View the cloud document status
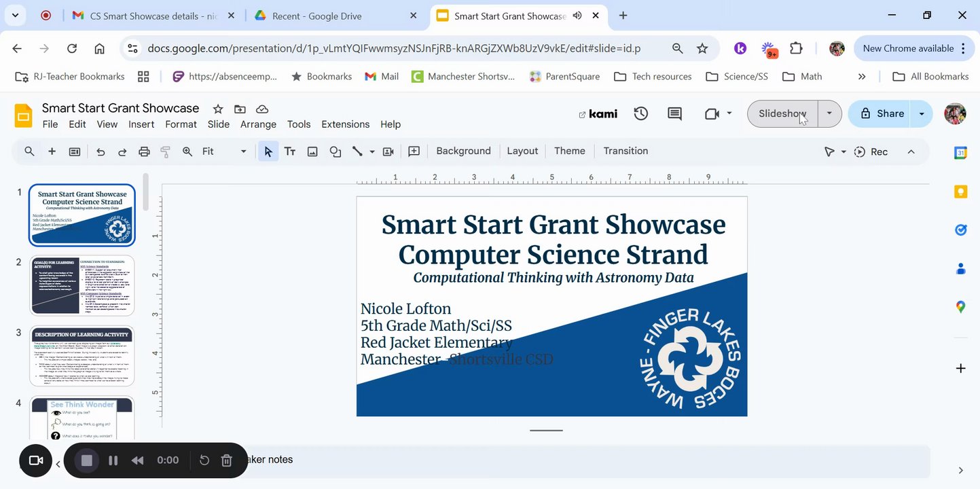 [x=262, y=109]
